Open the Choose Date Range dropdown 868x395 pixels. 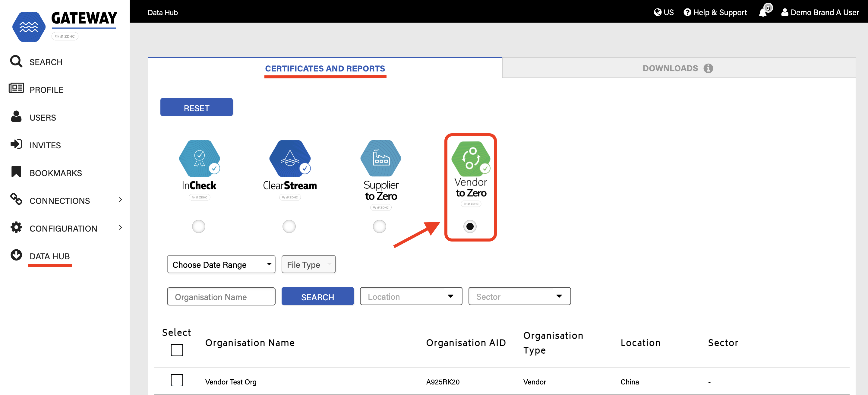pyautogui.click(x=221, y=264)
